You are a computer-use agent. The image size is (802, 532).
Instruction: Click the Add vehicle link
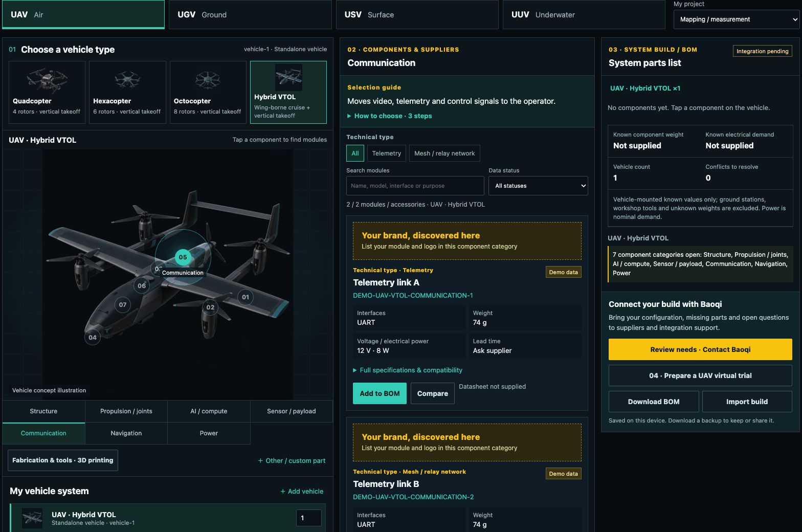(x=302, y=492)
